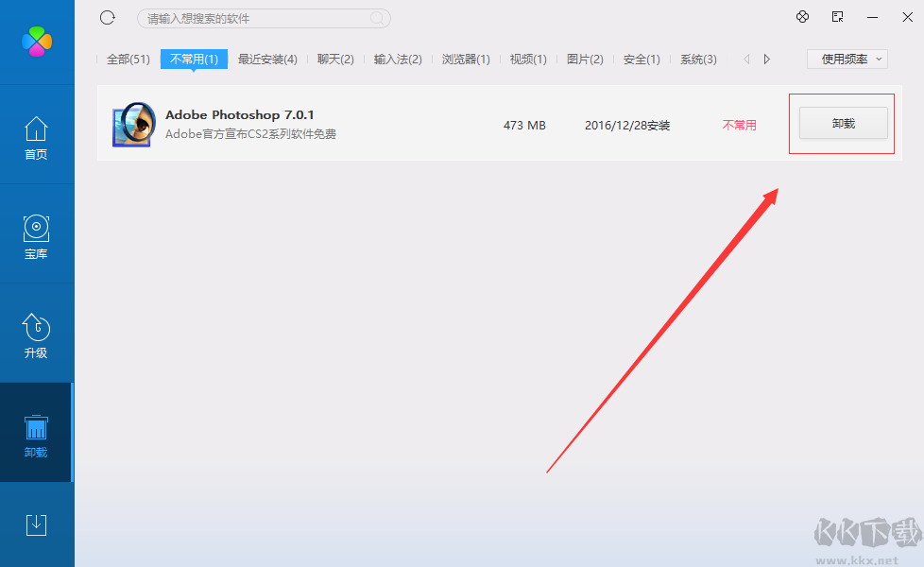The image size is (924, 567).
Task: Open the 安全(1) category tab
Action: pos(642,59)
